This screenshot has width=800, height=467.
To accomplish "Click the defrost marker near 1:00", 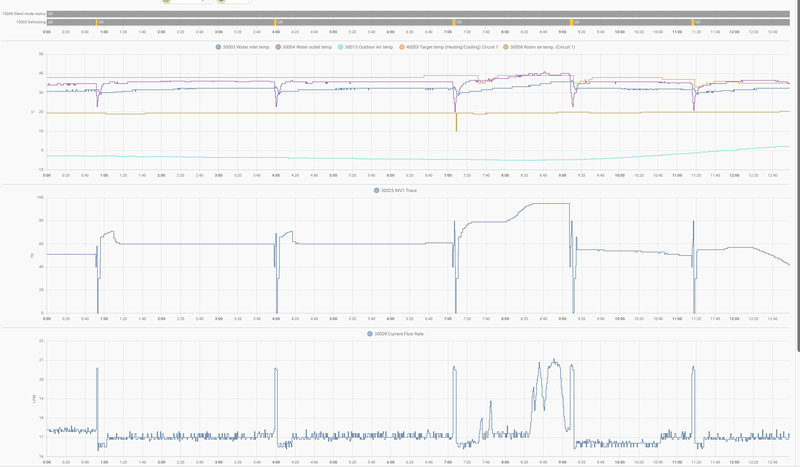I will click(97, 21).
